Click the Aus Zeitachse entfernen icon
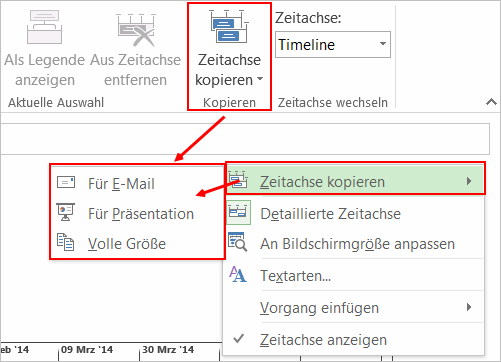The width and height of the screenshot is (501, 362). pos(136,30)
